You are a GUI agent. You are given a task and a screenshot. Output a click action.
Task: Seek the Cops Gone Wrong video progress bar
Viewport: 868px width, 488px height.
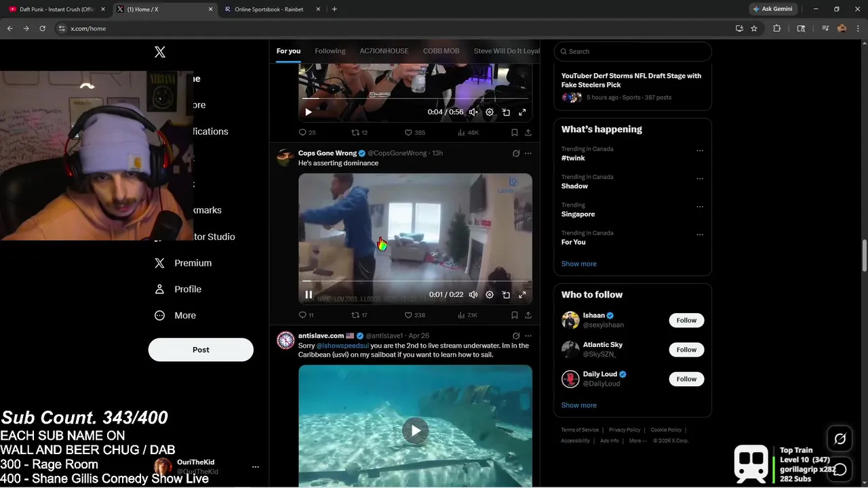pyautogui.click(x=415, y=281)
